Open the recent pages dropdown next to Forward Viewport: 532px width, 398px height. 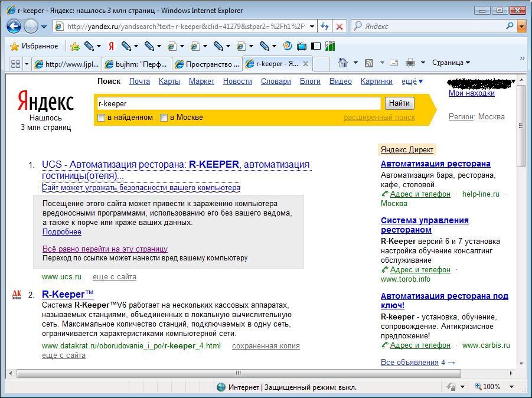44,27
